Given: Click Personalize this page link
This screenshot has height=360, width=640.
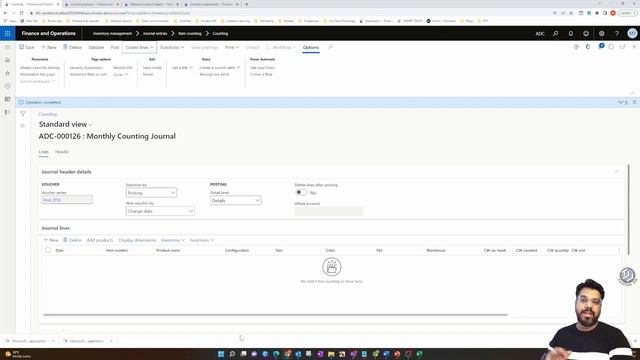Looking at the screenshot, I should coord(38,74).
